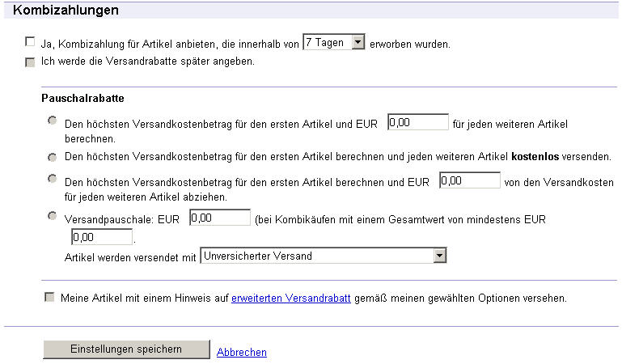
Task: Pick the Versandpauschale radio button
Action: pyautogui.click(x=53, y=215)
